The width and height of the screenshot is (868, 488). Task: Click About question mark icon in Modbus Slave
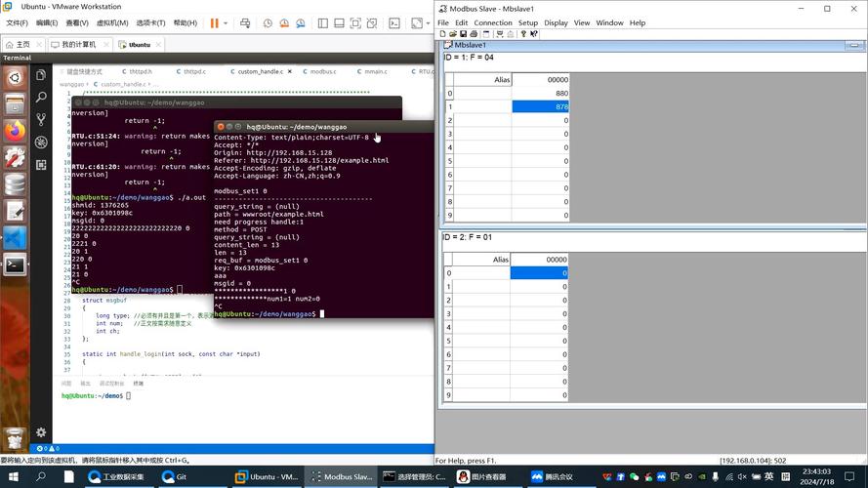[523, 34]
